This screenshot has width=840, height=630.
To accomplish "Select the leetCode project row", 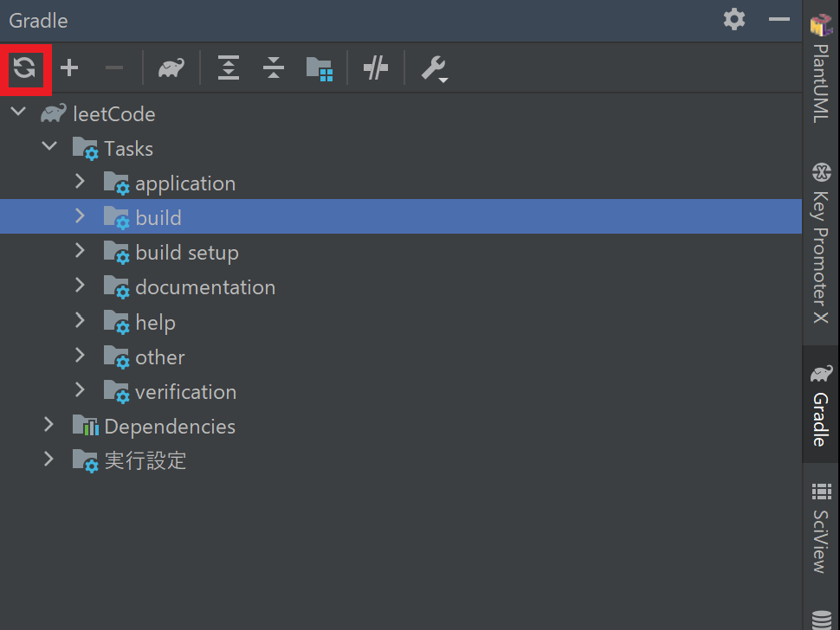I will pos(401,113).
